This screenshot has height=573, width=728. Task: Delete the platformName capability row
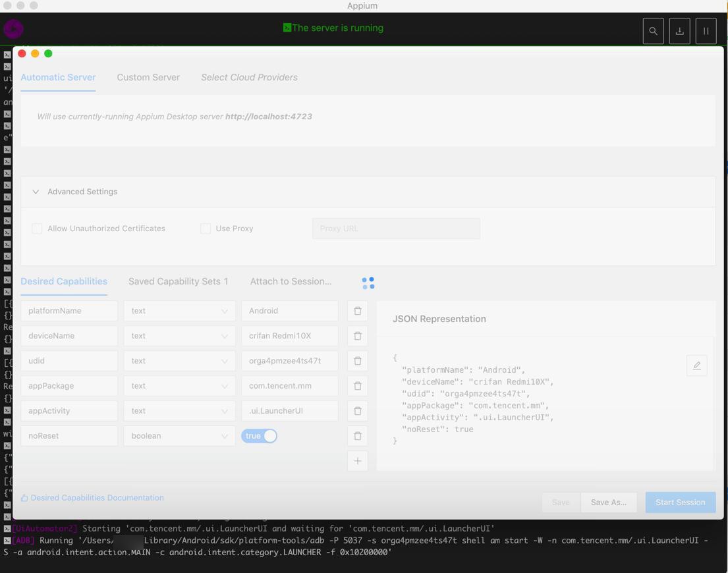(x=358, y=311)
